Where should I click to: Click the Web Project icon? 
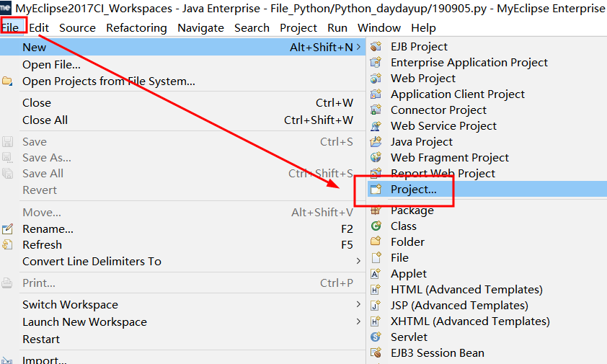(x=376, y=79)
